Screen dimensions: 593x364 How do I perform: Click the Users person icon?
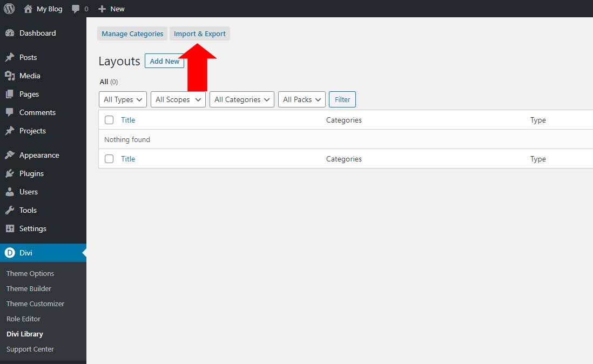click(10, 192)
